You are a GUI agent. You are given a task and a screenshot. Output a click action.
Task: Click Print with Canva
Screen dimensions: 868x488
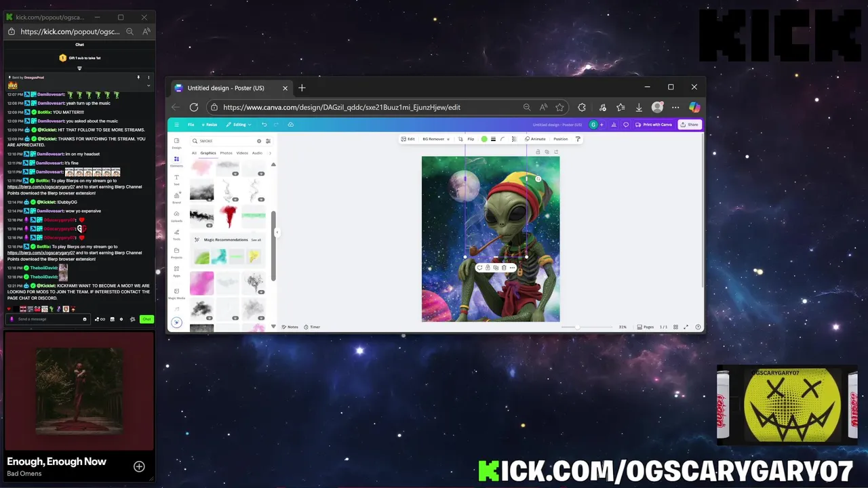pyautogui.click(x=654, y=125)
